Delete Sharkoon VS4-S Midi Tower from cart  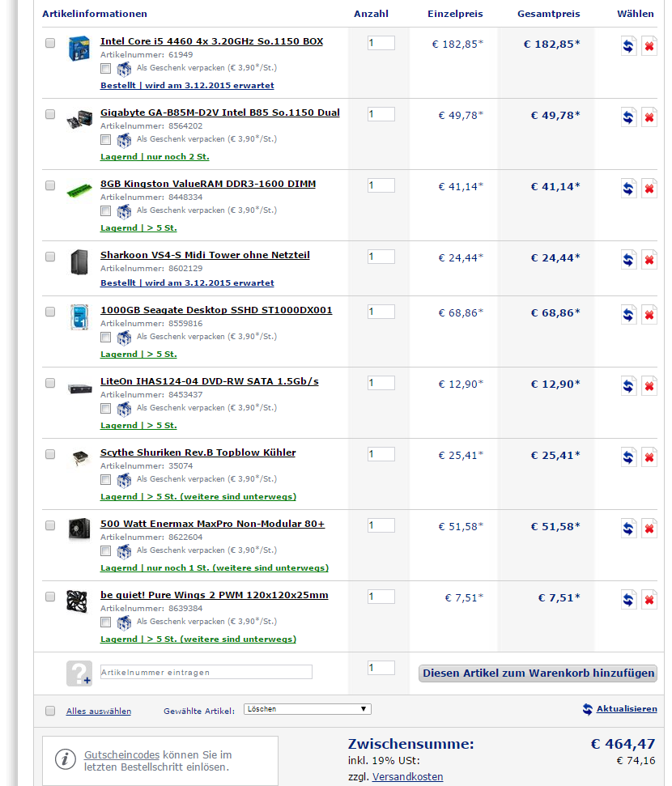[649, 260]
